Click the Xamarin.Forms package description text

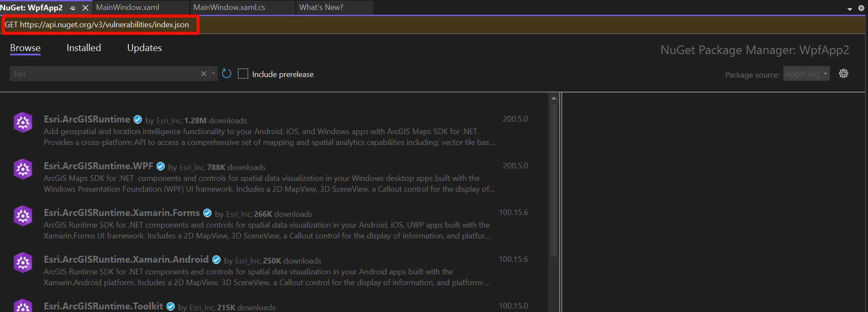[x=267, y=230]
